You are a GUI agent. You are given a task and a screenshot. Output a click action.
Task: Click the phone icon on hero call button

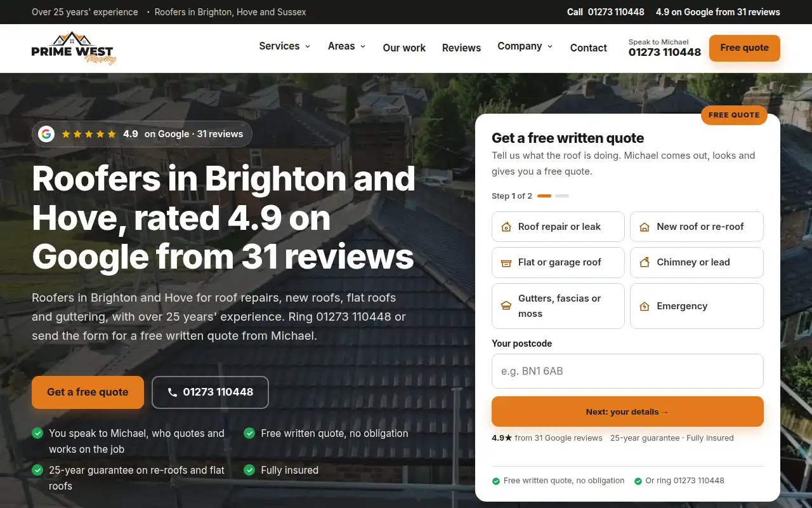point(173,392)
